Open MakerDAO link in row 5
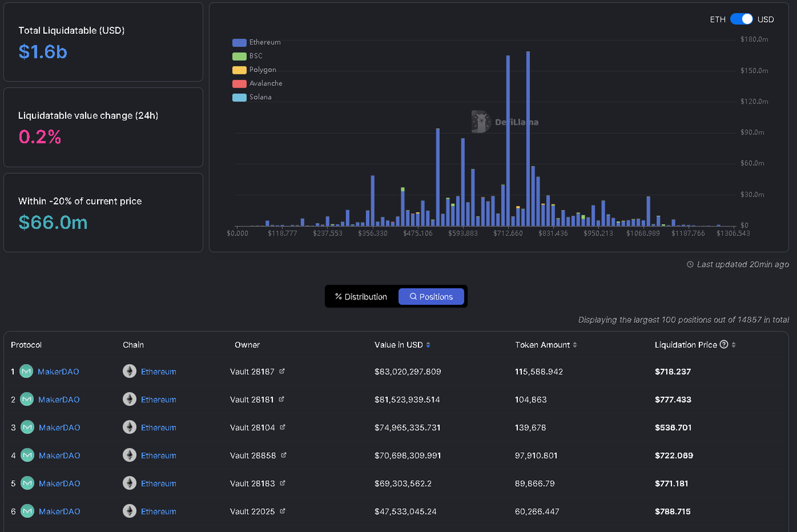The width and height of the screenshot is (797, 532). 59,484
